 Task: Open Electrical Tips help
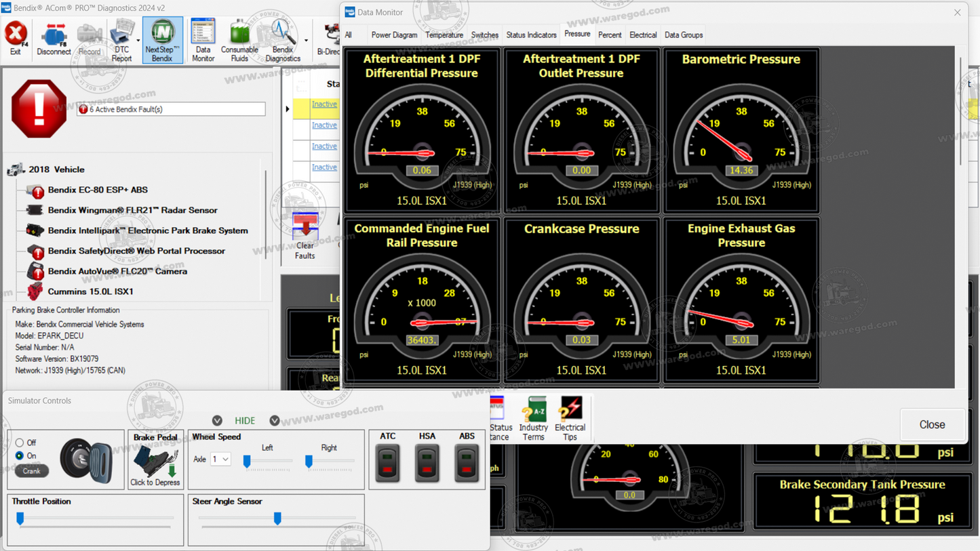click(570, 418)
